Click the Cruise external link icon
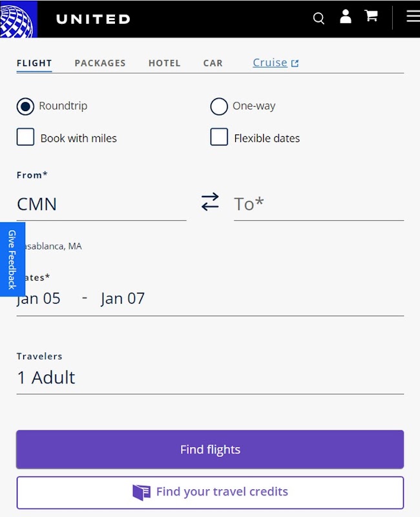 [295, 63]
